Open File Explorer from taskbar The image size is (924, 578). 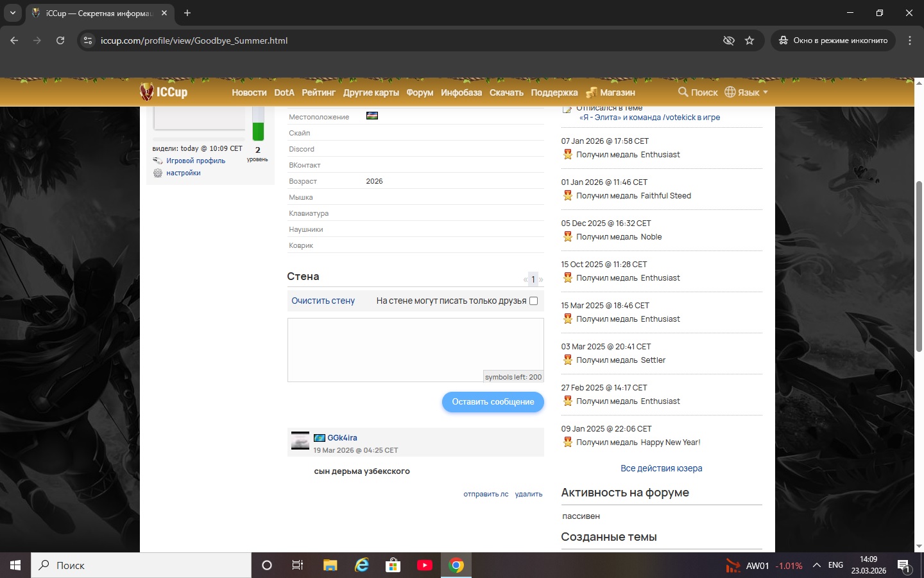point(330,565)
